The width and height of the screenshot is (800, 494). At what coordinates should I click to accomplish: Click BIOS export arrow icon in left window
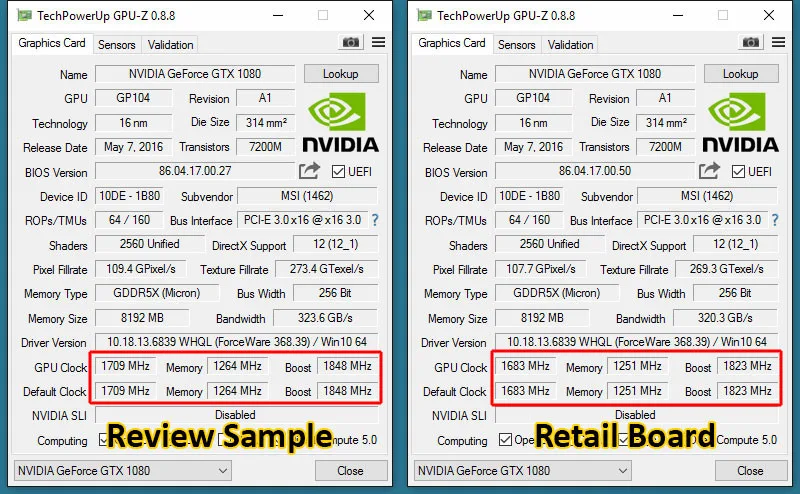309,170
